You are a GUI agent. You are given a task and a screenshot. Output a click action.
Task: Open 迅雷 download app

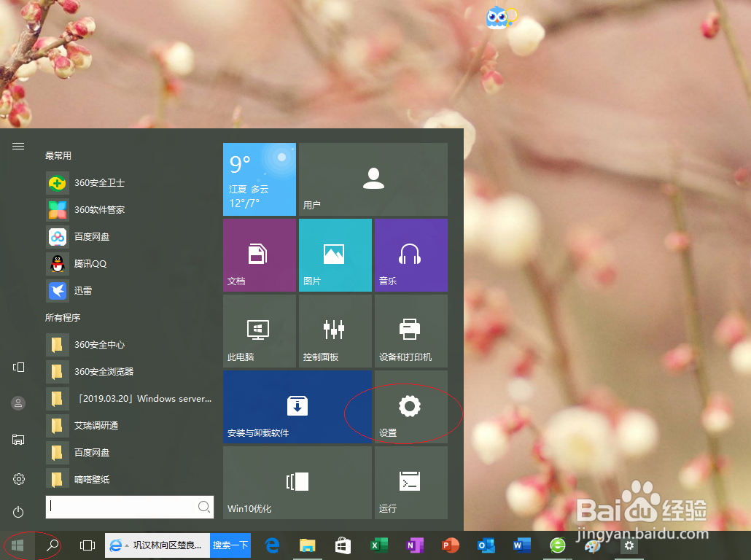pyautogui.click(x=129, y=291)
